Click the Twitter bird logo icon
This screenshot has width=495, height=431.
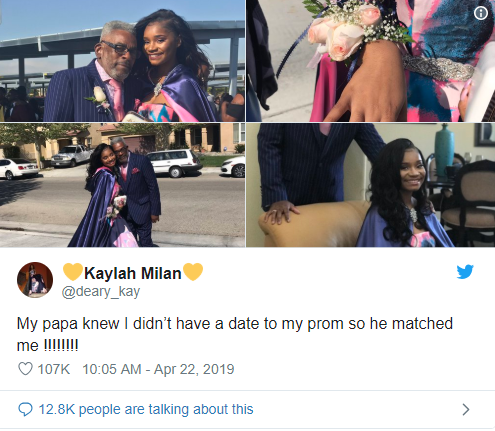point(465,272)
